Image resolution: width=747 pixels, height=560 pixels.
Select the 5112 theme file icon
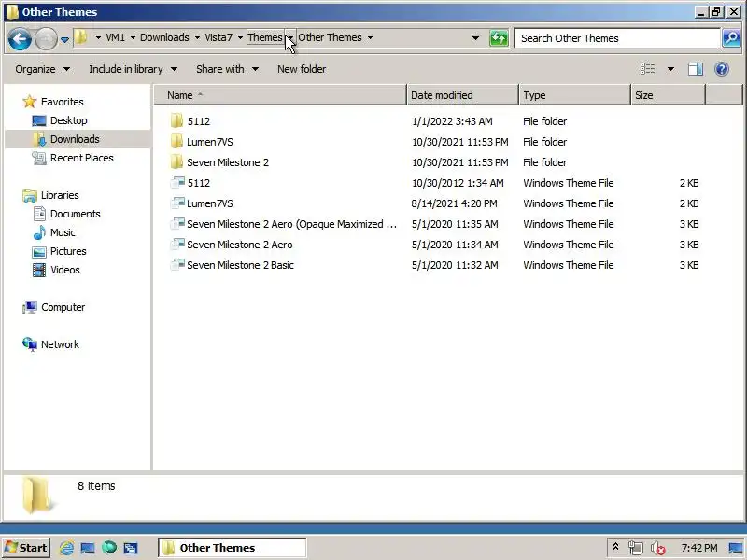point(177,182)
